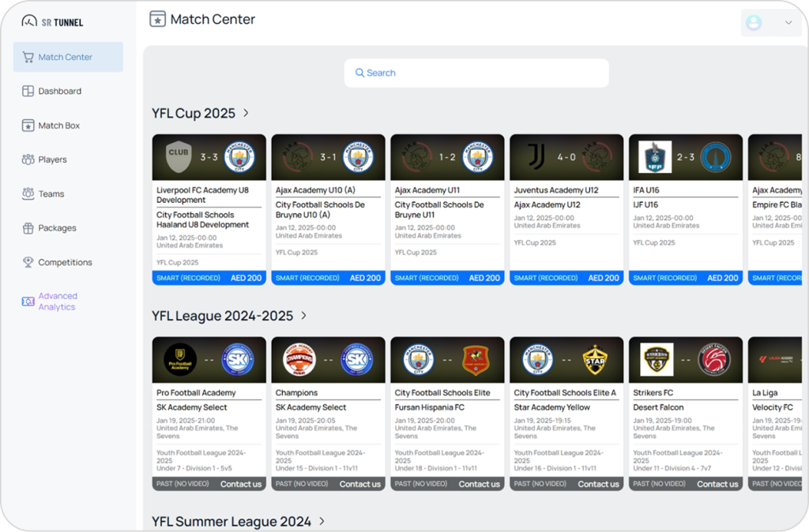
Task: Click the Advanced Analytics icon
Action: click(28, 302)
